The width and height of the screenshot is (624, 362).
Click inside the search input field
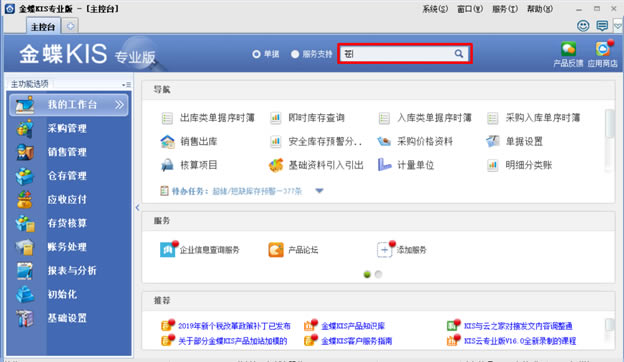click(x=398, y=54)
